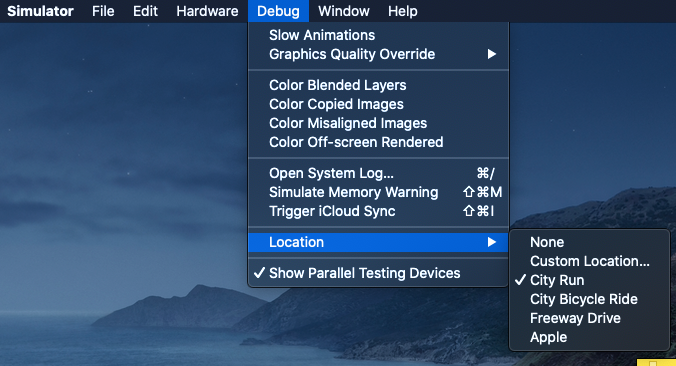Open the Hardware menu
This screenshot has height=366, width=676.
click(207, 11)
